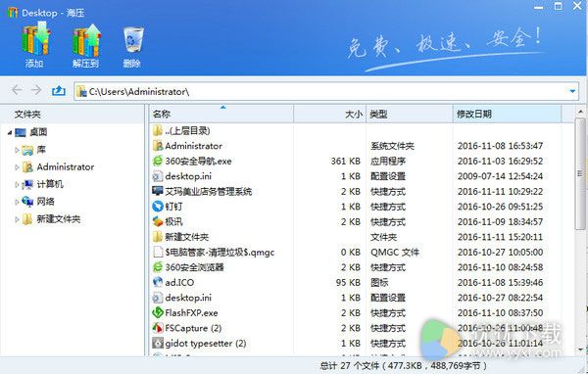Click the date 2016-10-27 10:05:00

tap(500, 253)
